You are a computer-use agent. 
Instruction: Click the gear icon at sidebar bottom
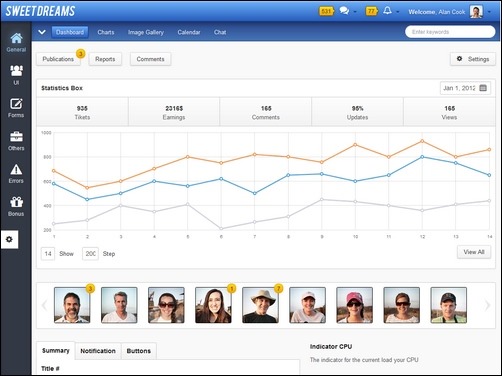click(x=9, y=239)
